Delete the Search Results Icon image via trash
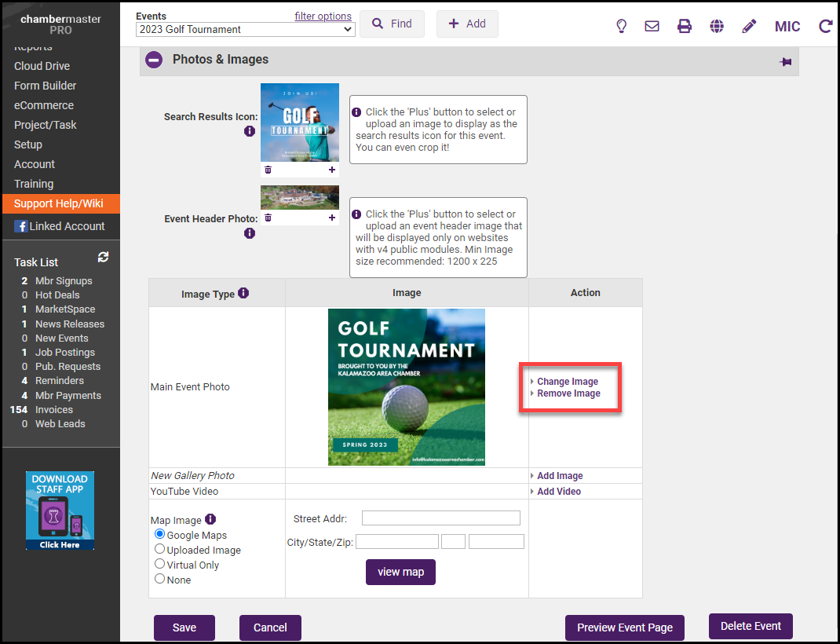The width and height of the screenshot is (840, 644). [268, 170]
